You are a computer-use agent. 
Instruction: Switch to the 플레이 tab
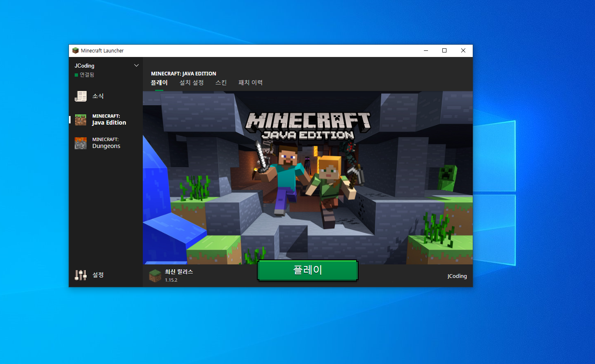(x=159, y=83)
